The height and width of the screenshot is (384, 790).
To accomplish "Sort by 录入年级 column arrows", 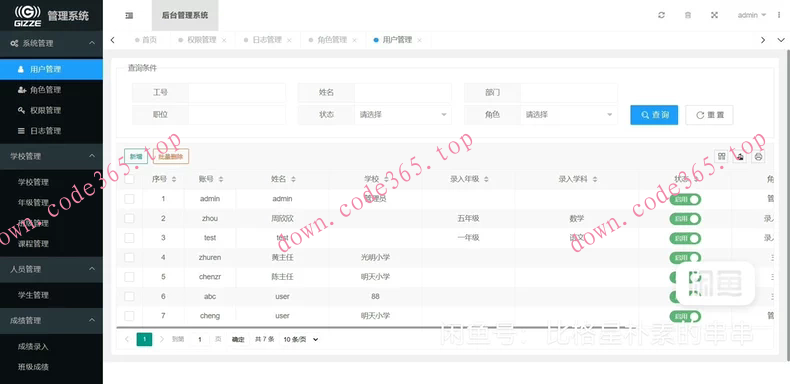I will click(x=486, y=179).
